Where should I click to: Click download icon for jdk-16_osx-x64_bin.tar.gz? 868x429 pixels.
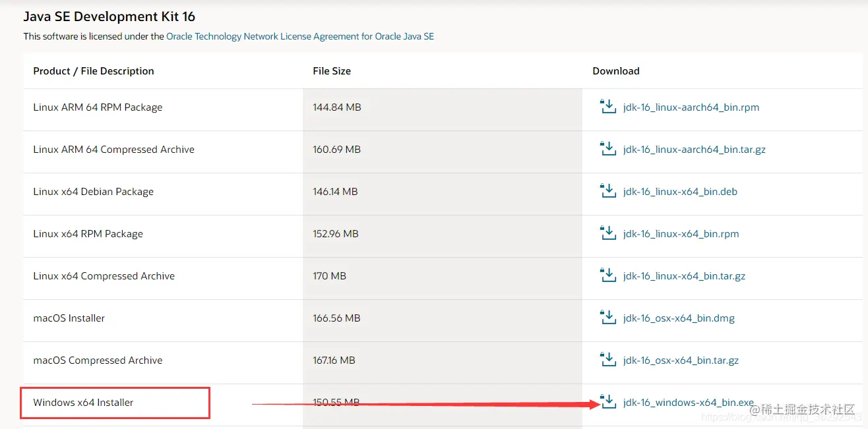click(607, 359)
